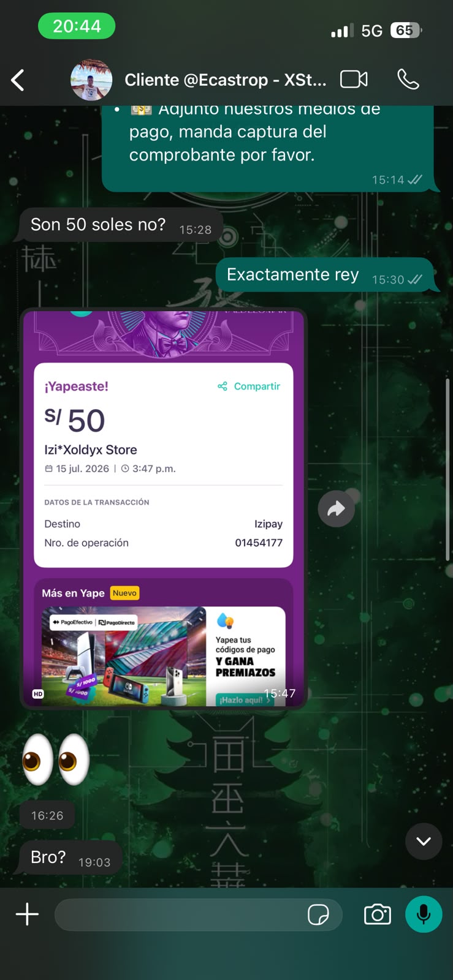Forward the Yape receipt image
This screenshot has height=980, width=453.
click(x=336, y=508)
